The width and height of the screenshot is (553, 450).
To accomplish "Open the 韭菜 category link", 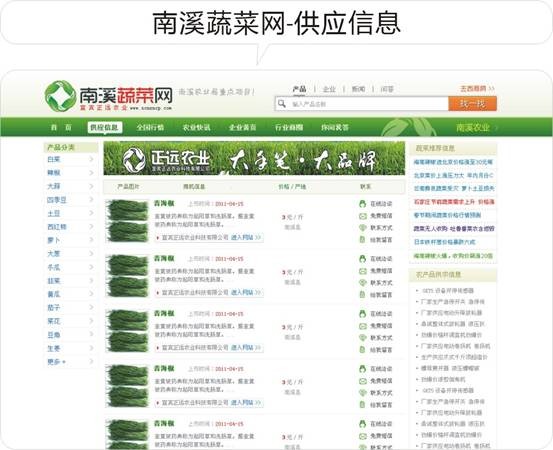I will pyautogui.click(x=54, y=281).
